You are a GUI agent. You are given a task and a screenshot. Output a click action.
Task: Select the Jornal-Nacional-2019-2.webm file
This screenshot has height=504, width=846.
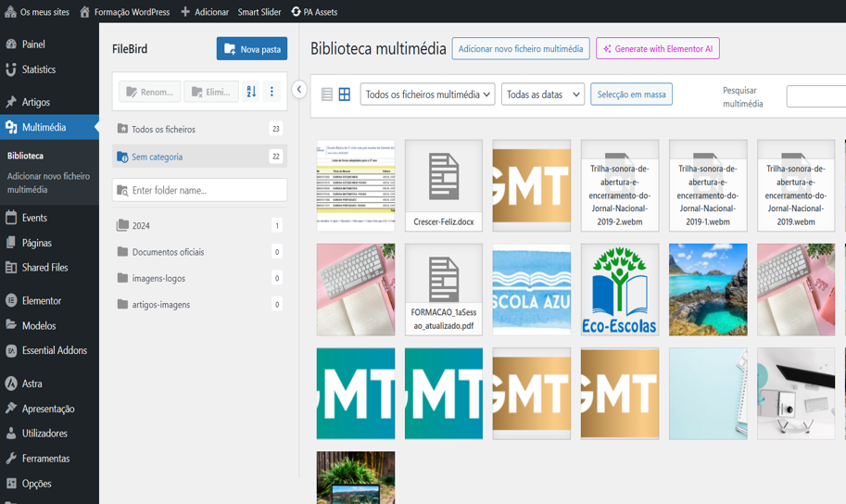pos(620,185)
